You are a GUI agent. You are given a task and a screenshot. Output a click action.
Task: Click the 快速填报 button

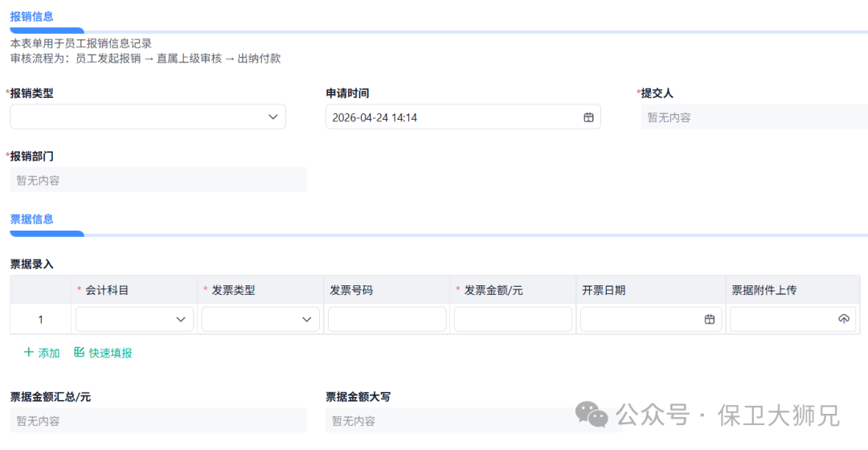pos(110,353)
